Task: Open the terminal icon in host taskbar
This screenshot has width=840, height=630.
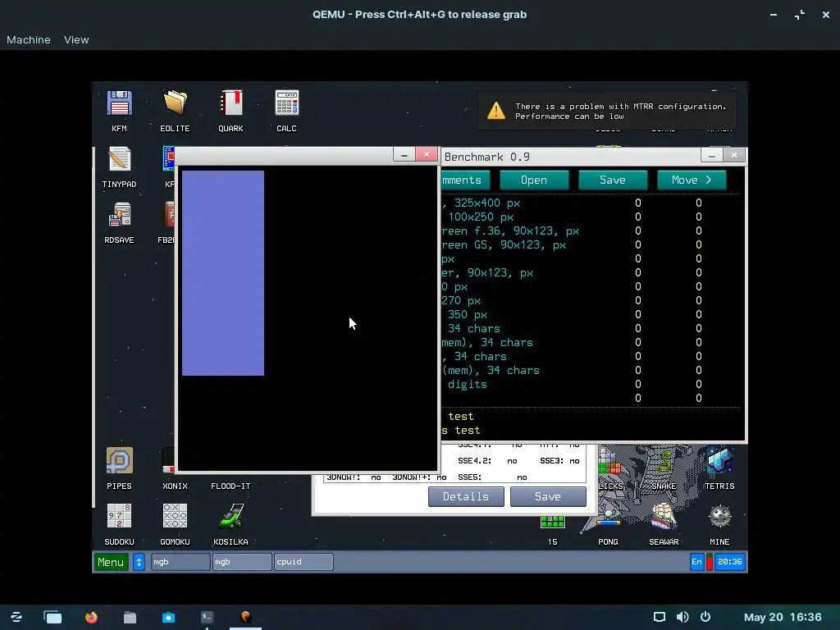Action: (x=207, y=617)
